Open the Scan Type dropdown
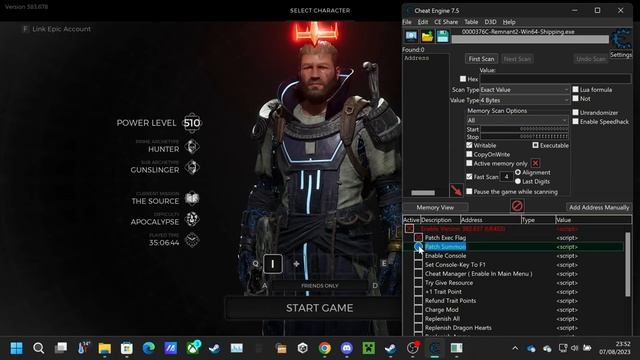This screenshot has width=640, height=360. [524, 89]
